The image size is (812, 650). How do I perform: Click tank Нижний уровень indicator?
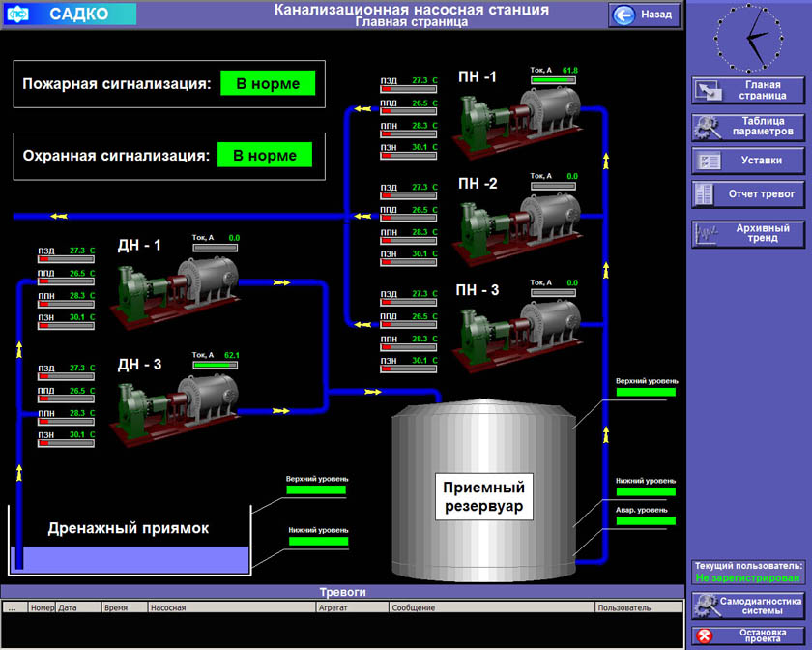coord(646,491)
